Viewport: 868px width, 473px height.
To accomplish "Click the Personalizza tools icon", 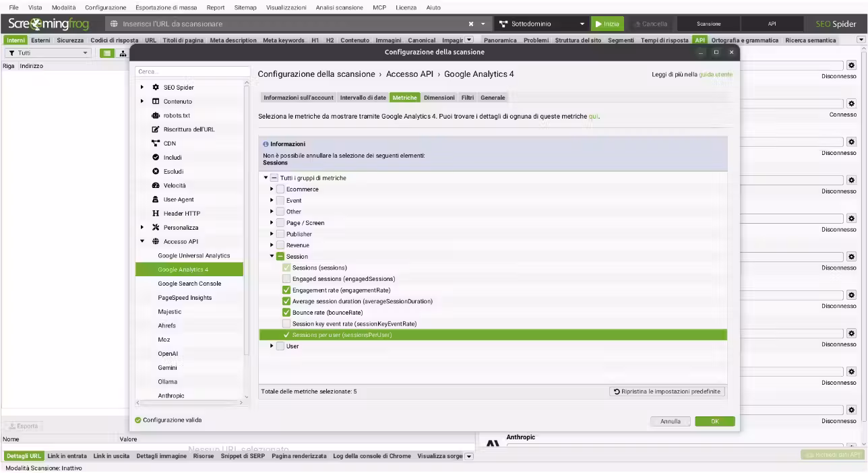I will point(156,228).
